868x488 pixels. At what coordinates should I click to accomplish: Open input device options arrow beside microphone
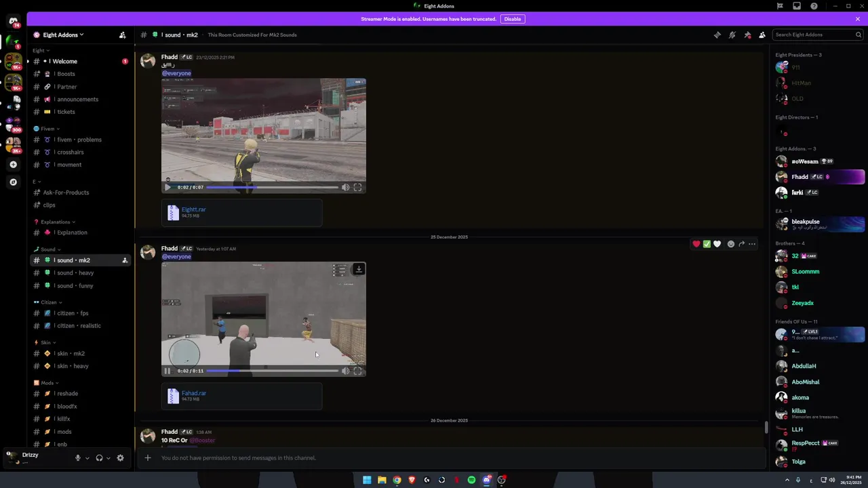87,457
